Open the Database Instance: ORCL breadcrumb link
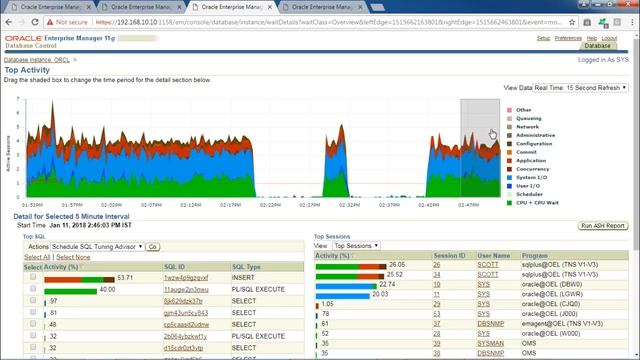The width and height of the screenshot is (640, 360). click(37, 60)
